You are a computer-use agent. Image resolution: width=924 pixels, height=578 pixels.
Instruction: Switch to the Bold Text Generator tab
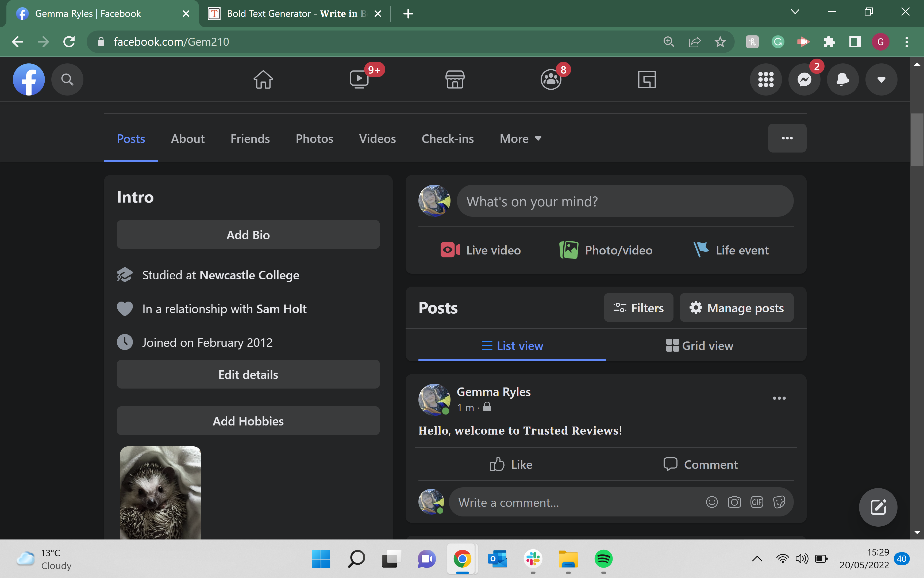click(x=294, y=14)
